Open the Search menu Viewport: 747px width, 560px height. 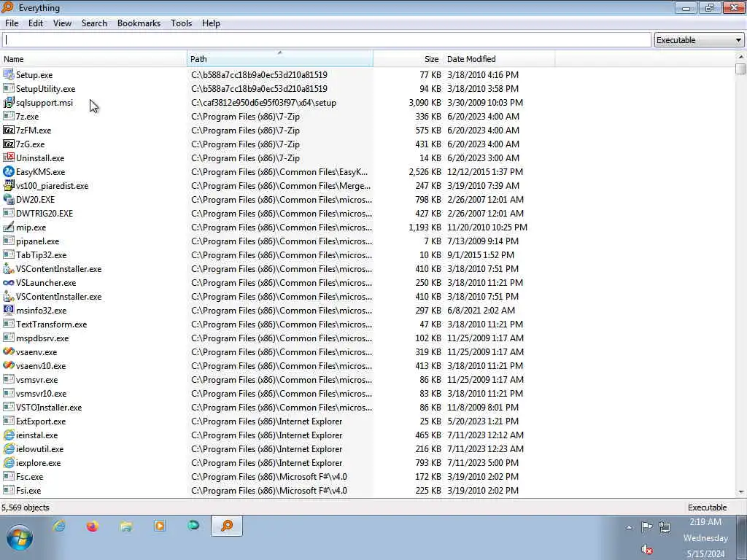[x=94, y=23]
